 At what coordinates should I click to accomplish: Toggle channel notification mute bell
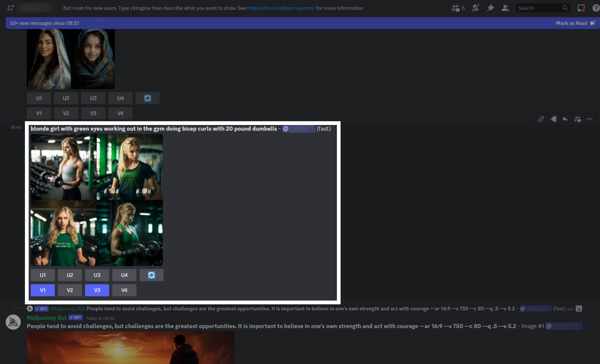coord(475,8)
